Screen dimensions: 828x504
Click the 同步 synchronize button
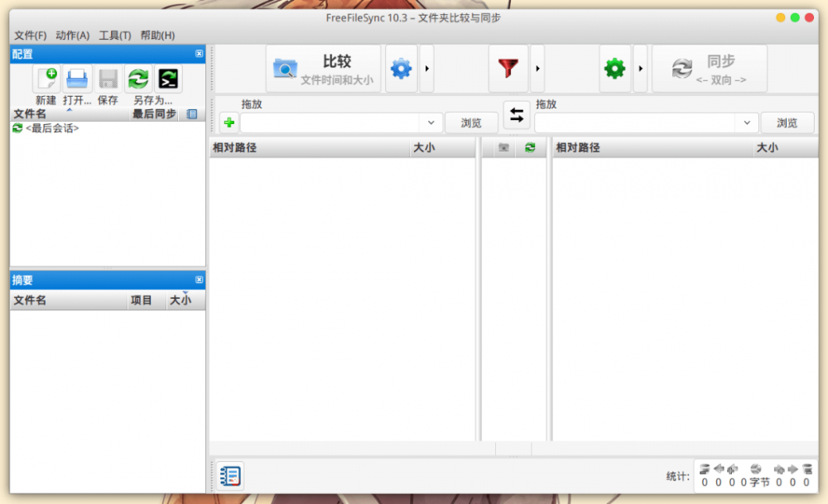[710, 69]
